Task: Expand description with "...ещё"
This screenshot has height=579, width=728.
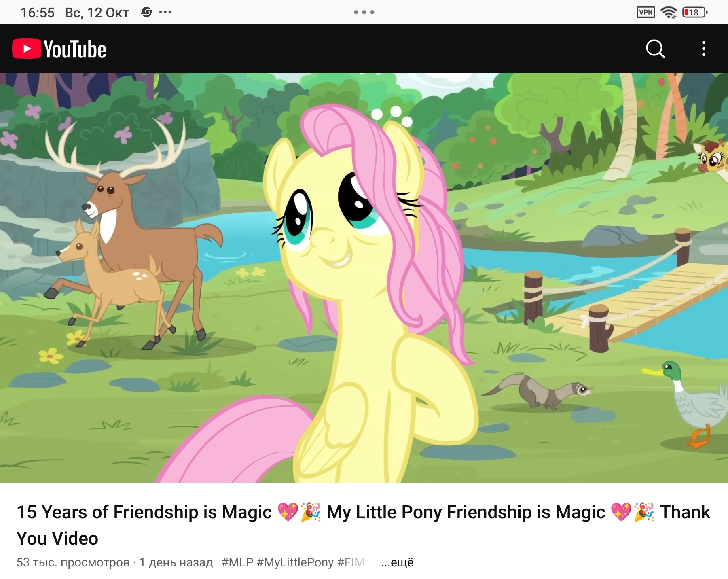Action: (397, 562)
